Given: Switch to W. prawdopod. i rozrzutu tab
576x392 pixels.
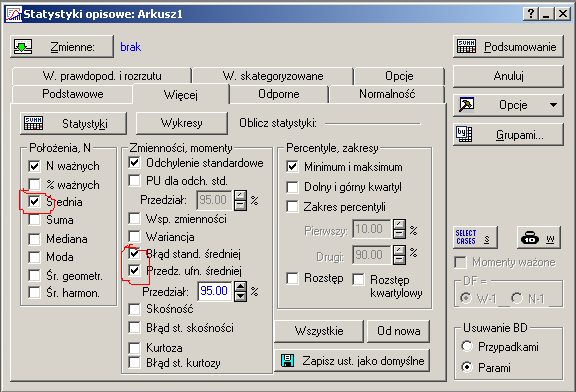Looking at the screenshot, I should [x=102, y=76].
